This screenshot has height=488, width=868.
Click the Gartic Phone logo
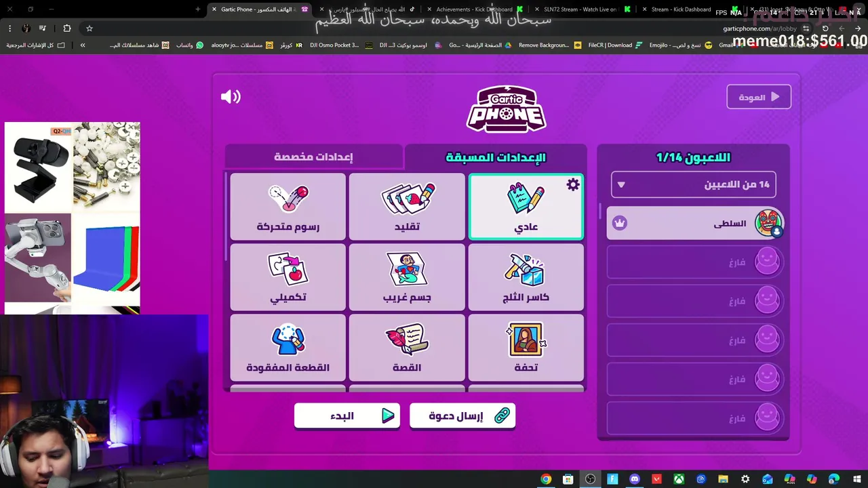pyautogui.click(x=506, y=108)
